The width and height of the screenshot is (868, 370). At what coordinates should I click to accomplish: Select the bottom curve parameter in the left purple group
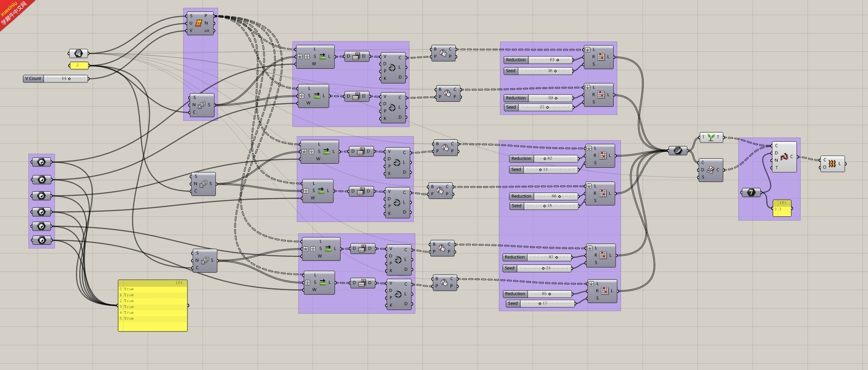[x=42, y=240]
